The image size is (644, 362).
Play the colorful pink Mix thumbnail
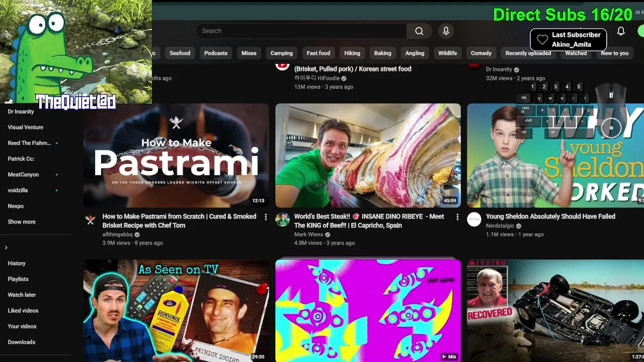368,311
